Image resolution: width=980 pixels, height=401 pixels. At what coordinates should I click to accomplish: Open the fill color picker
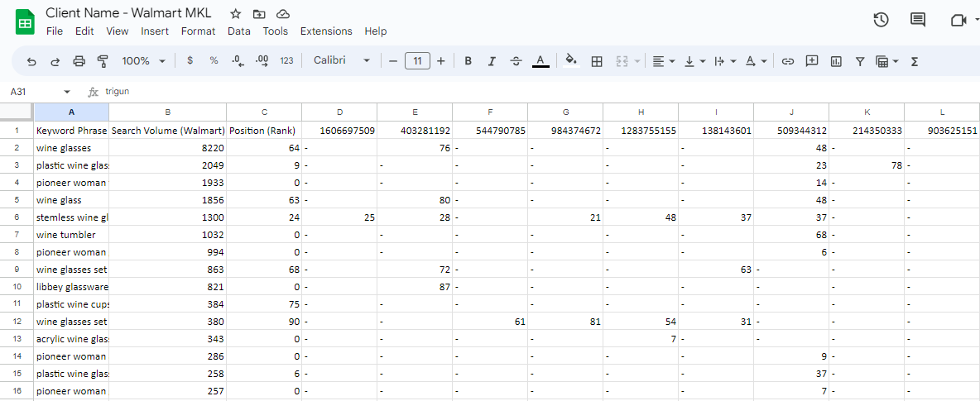(x=571, y=60)
